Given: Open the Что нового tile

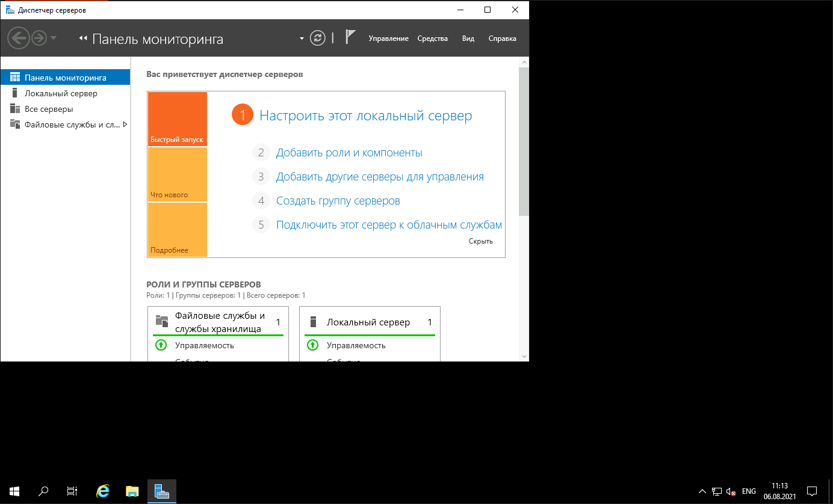Looking at the screenshot, I should click(x=177, y=174).
